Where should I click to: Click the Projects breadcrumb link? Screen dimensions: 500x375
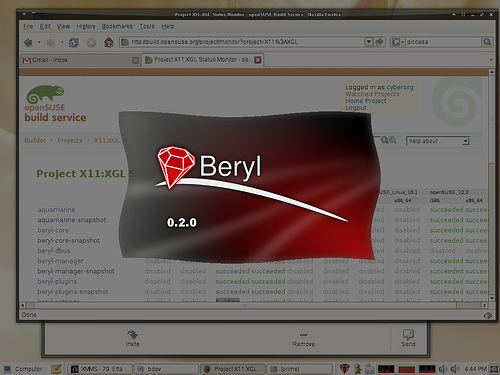[x=70, y=141]
